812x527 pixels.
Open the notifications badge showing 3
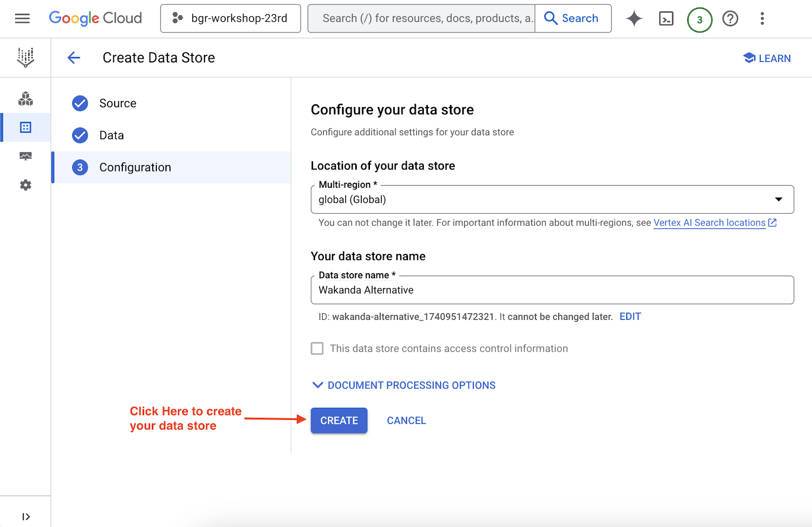click(x=699, y=20)
